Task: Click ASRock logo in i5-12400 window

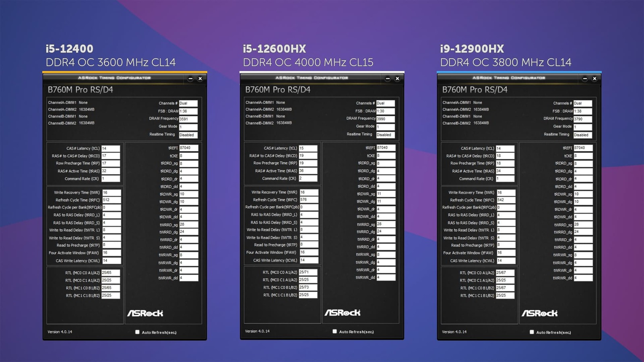Action: (145, 313)
